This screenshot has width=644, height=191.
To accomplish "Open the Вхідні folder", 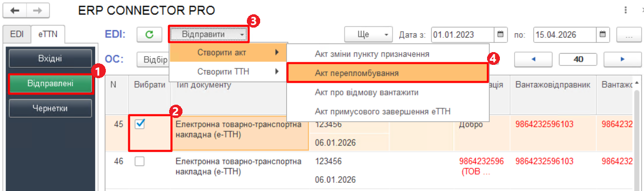I will 51,59.
